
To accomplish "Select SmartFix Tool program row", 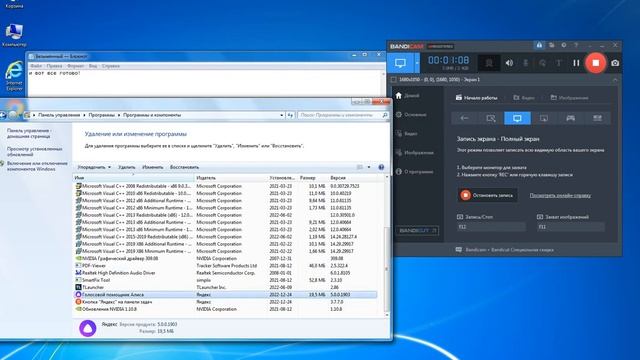I will (226, 280).
